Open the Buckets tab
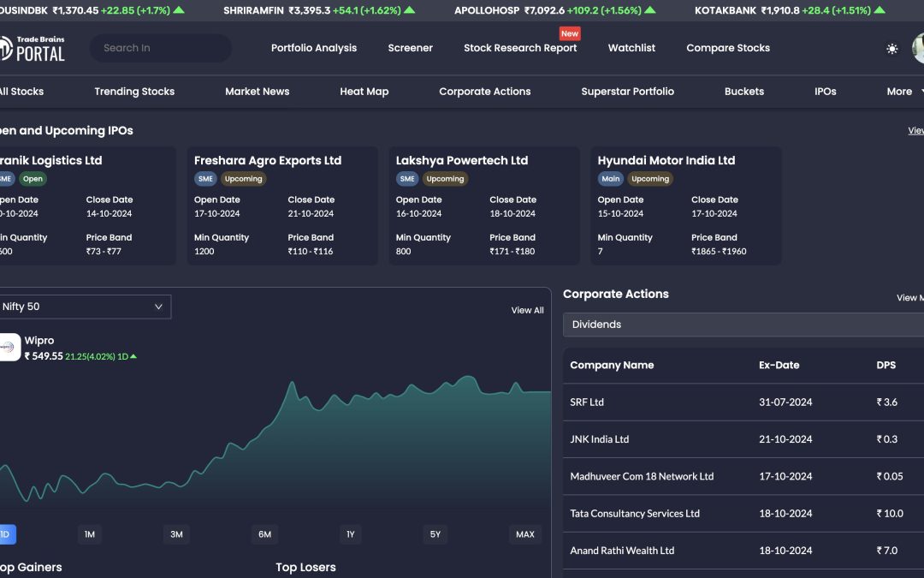Viewport: 924px width, 578px height. tap(744, 92)
